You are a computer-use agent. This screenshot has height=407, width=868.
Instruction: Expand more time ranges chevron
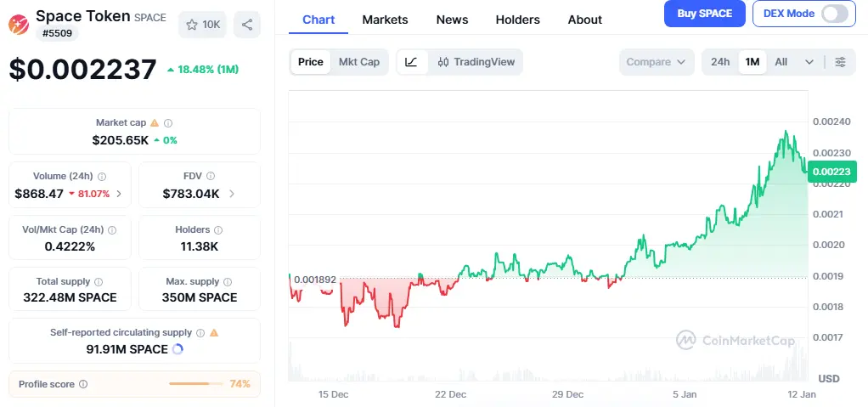click(809, 62)
